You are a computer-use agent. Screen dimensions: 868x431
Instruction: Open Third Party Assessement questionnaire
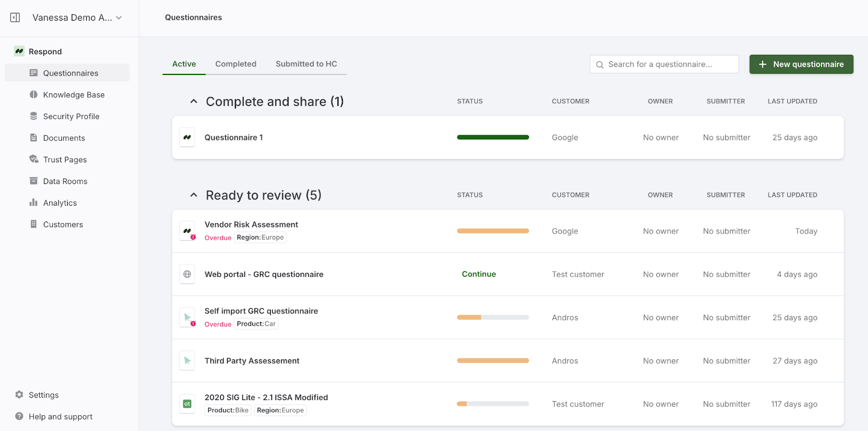[252, 360]
